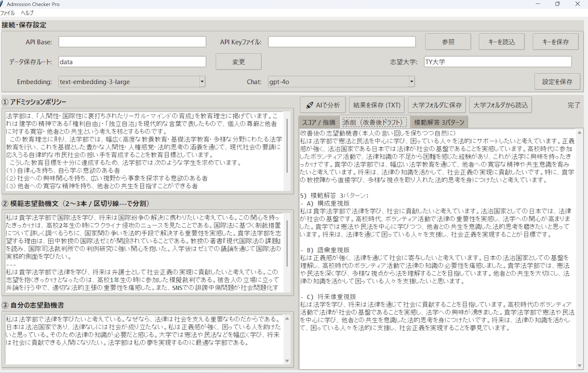Click the up arrow of 自分の志望動機書 scrollbar
This screenshot has width=588, height=373.
click(287, 318)
